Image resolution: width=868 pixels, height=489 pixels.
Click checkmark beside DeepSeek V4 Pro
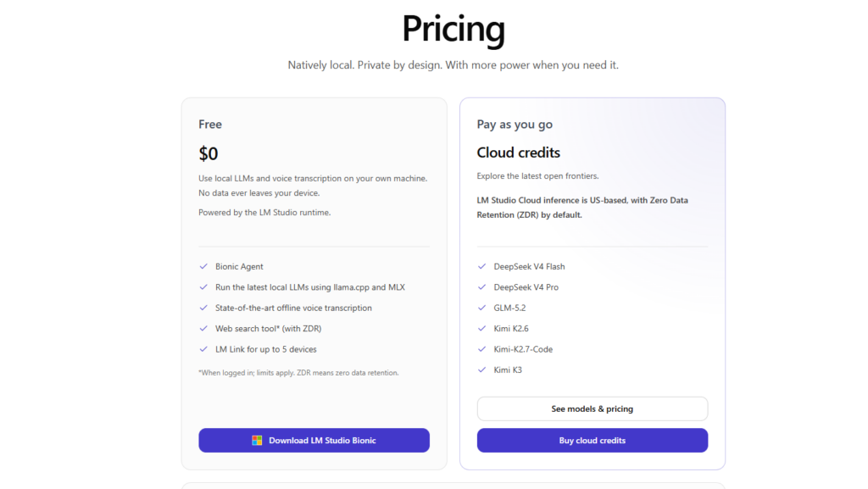pos(481,287)
